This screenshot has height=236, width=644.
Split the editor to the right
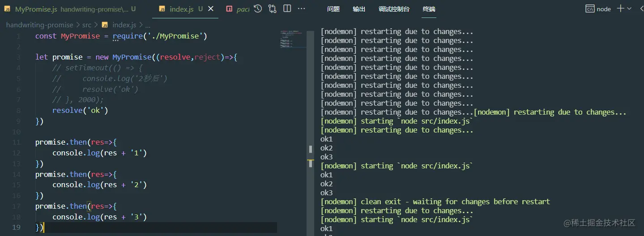pos(287,9)
